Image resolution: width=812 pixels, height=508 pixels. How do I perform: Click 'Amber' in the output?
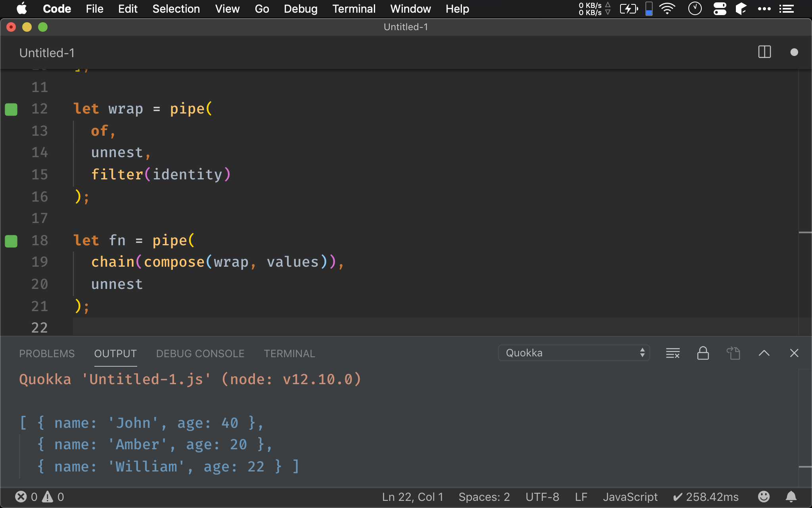tap(138, 444)
